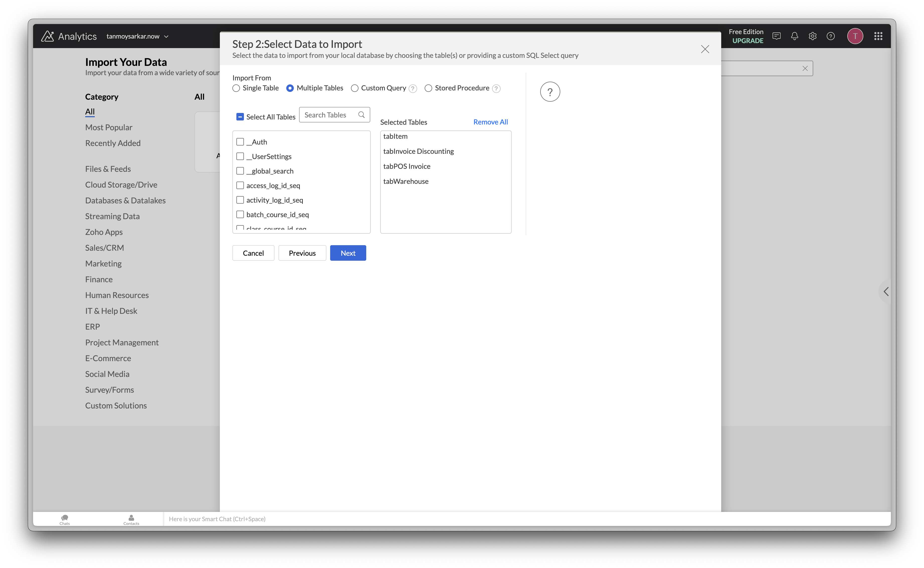Expand the tanmoysarkar.now workspace dropdown
This screenshot has width=924, height=568.
pos(166,37)
